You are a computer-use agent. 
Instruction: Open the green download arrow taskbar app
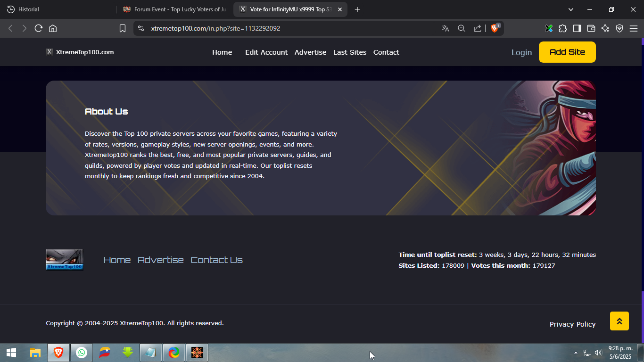pos(128,353)
